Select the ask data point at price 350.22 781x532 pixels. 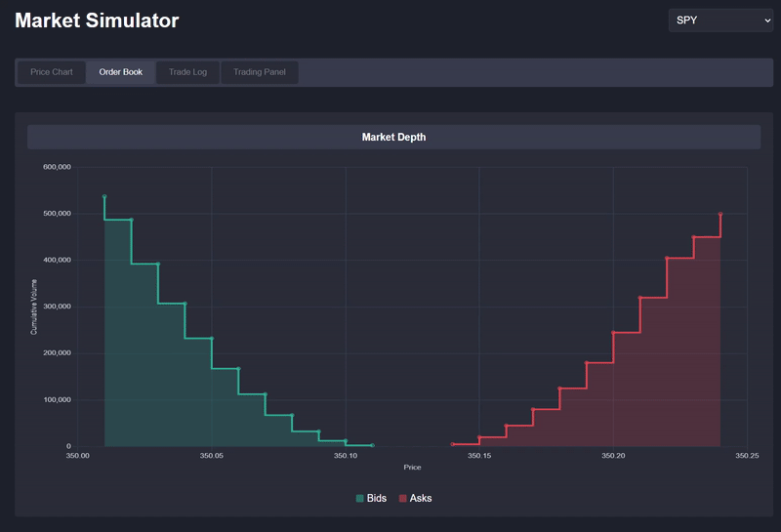click(x=667, y=259)
